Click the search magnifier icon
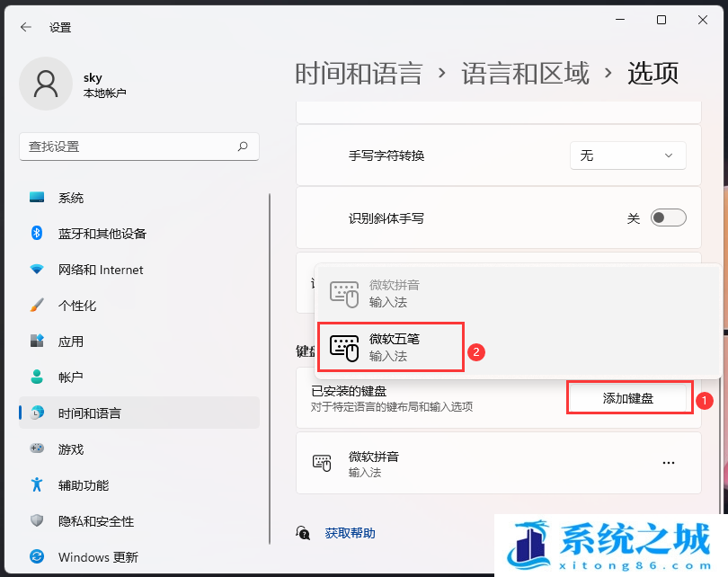 243,146
